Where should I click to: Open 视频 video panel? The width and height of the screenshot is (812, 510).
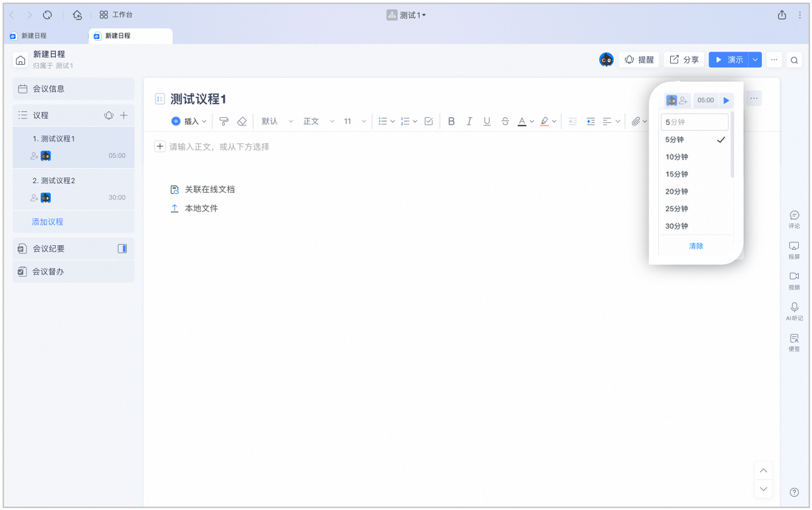(794, 280)
